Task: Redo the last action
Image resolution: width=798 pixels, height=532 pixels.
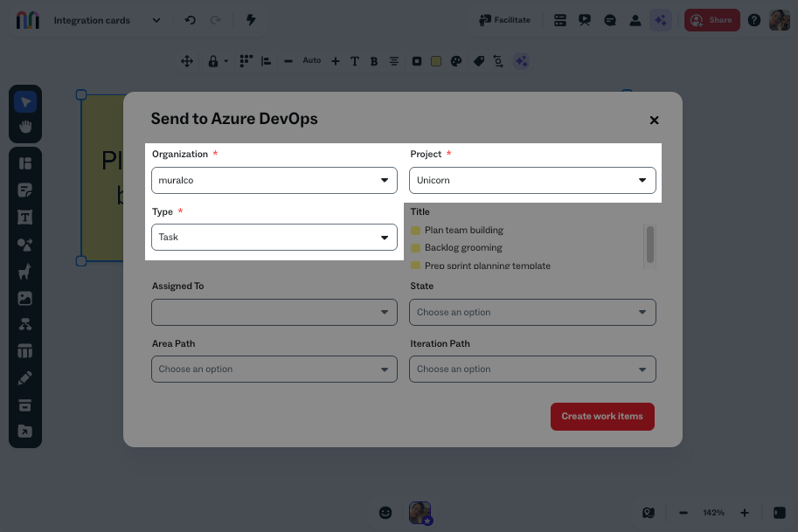Action: click(x=216, y=20)
